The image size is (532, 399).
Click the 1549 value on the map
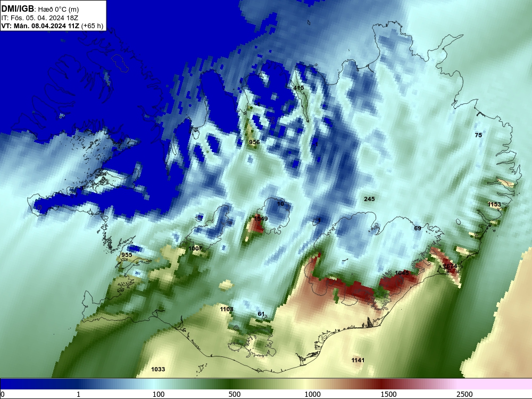pyautogui.click(x=261, y=219)
